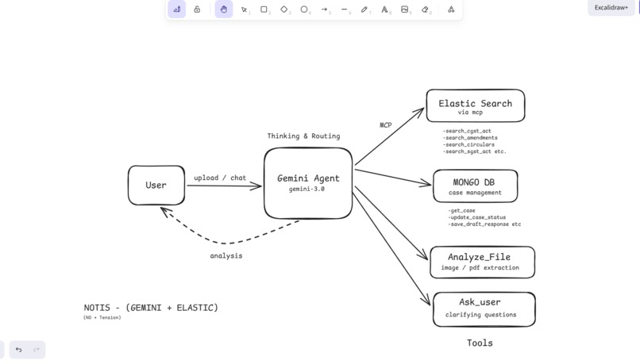
Task: Click the Undo button
Action: [18, 349]
